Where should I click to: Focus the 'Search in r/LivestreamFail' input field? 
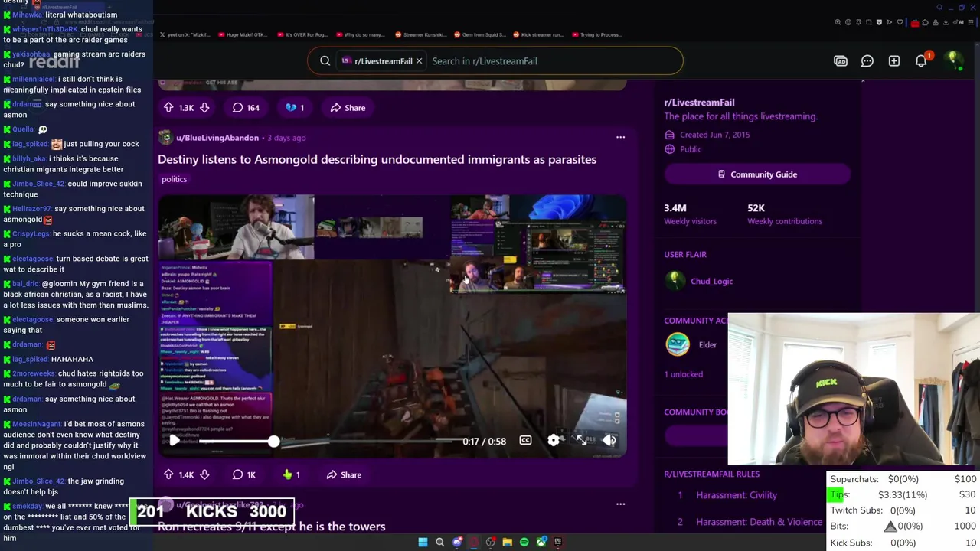point(551,61)
